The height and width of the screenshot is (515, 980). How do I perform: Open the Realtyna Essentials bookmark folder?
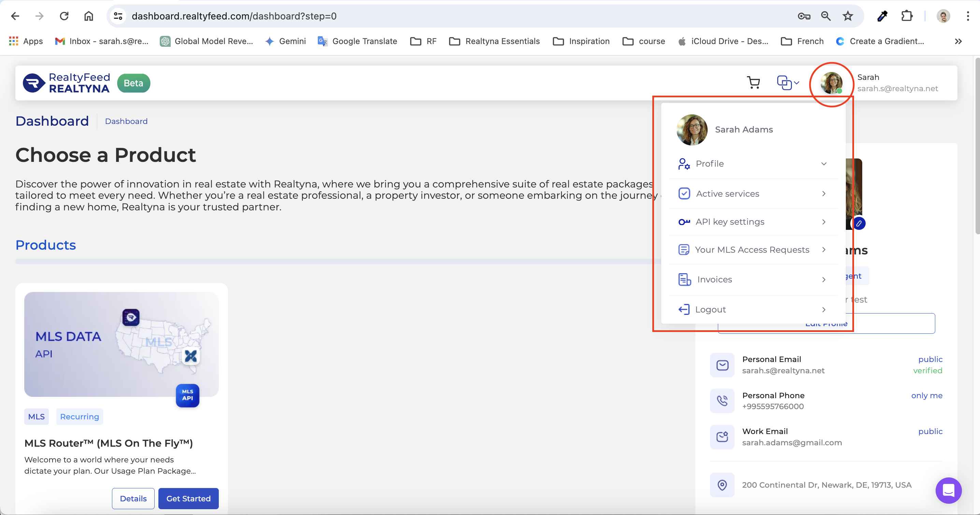pyautogui.click(x=495, y=41)
